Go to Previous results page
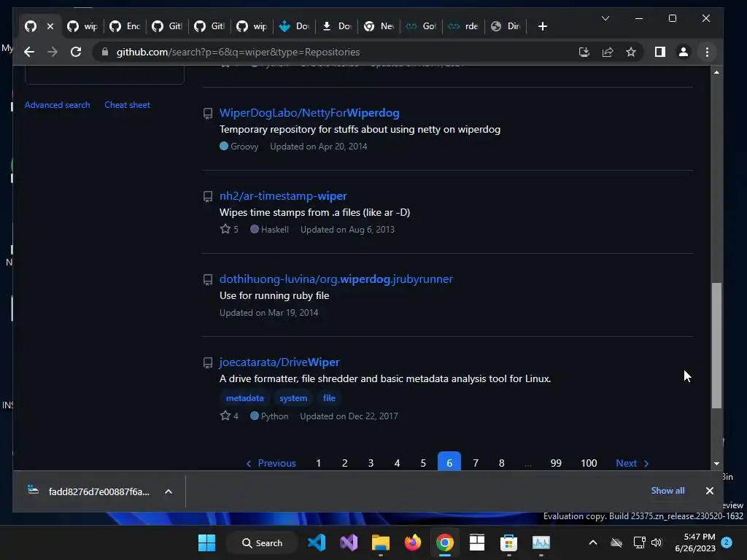This screenshot has width=747, height=560. (271, 463)
